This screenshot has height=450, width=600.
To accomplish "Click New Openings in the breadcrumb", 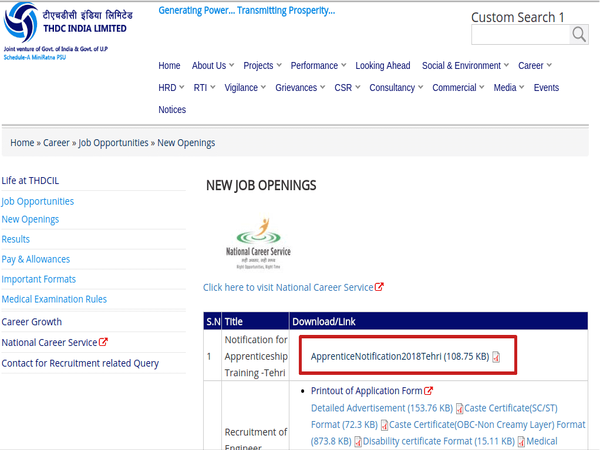I will [x=186, y=143].
